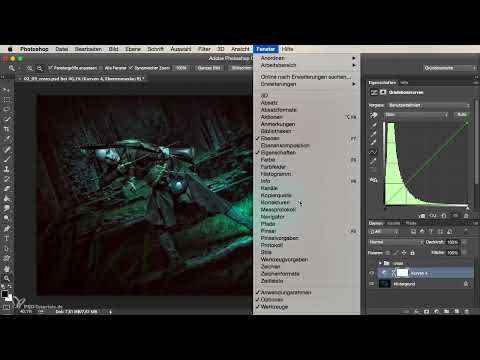Open the Vorgabe preset dropdown
This screenshot has height=360, width=480.
pos(429,105)
